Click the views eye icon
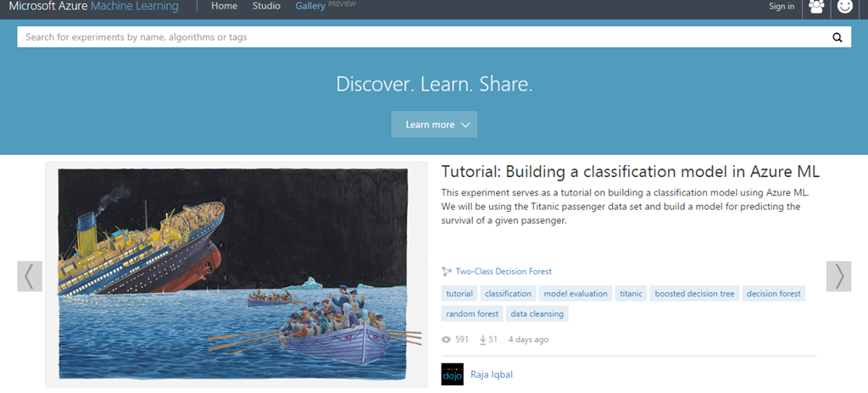 (446, 340)
